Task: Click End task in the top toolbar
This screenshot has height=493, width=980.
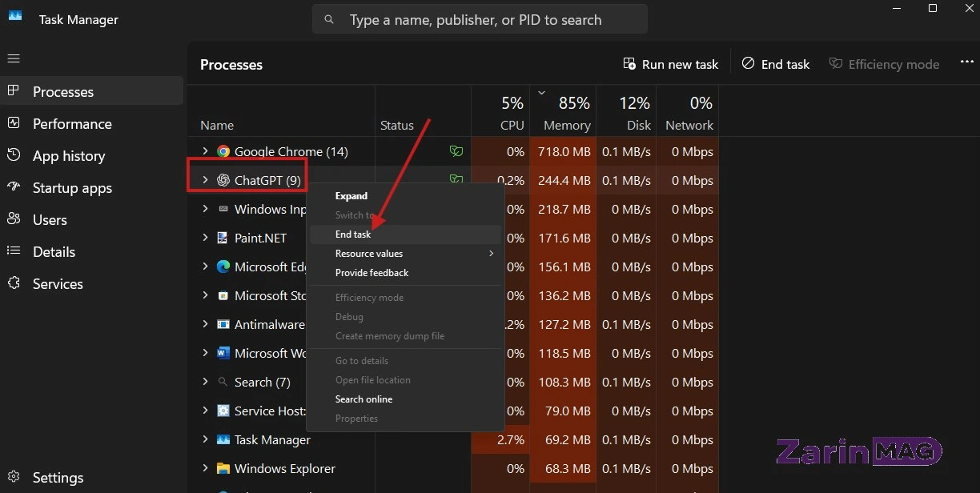Action: [x=776, y=64]
